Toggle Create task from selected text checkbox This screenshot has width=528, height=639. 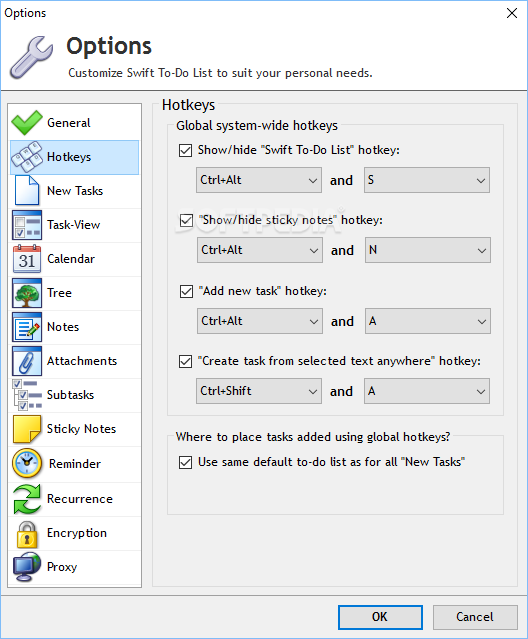pos(185,361)
